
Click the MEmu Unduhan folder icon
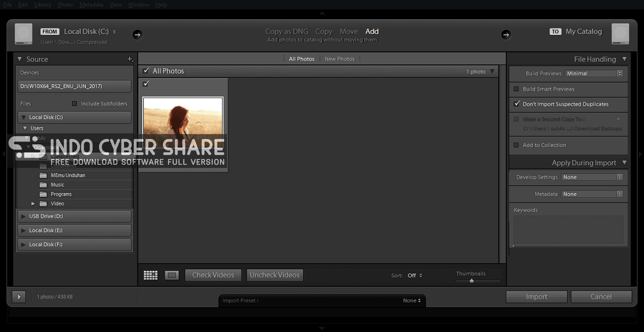coord(43,175)
